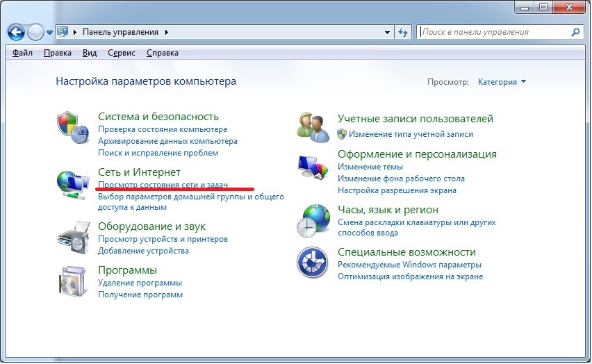Click the refresh button next to address bar
Viewport: 592px width, 364px height.
click(x=403, y=33)
